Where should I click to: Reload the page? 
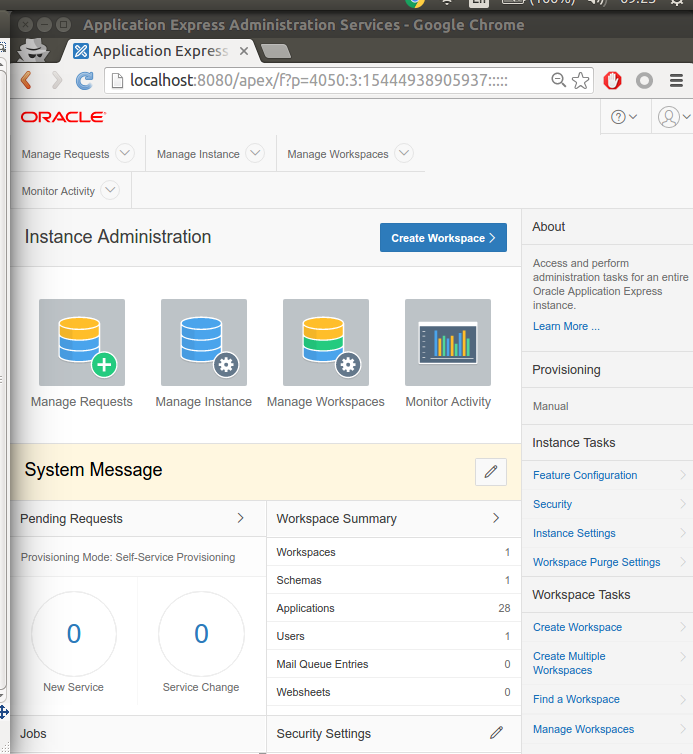point(85,80)
